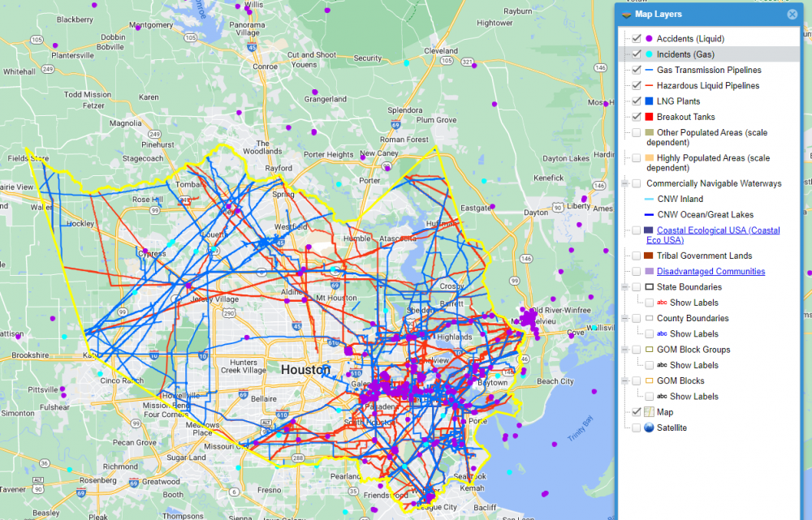Click abc icon under State Boundaries
The width and height of the screenshot is (812, 520).
tap(662, 303)
